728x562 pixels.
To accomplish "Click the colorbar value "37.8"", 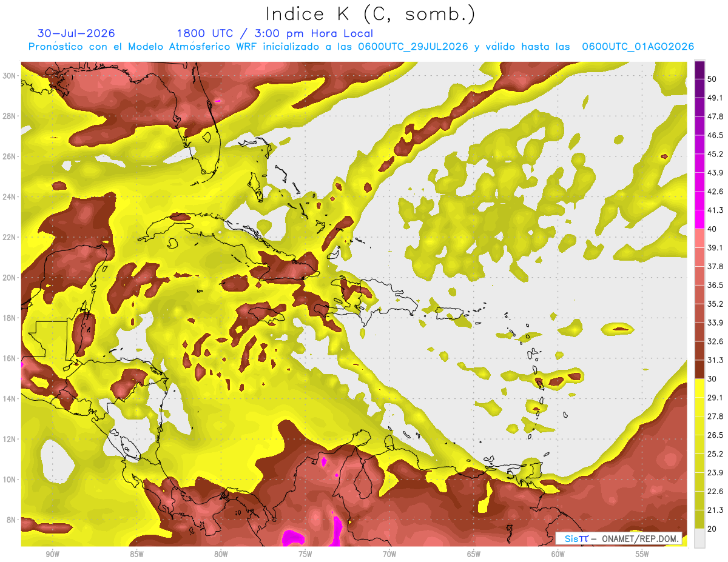I will point(715,266).
